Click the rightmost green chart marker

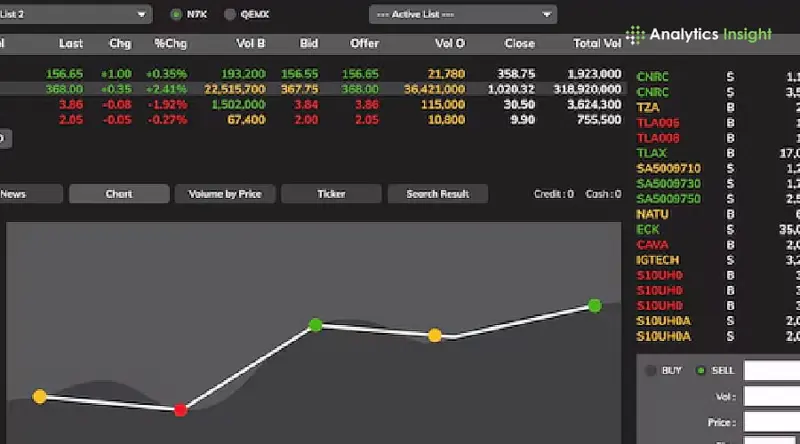[x=595, y=305]
